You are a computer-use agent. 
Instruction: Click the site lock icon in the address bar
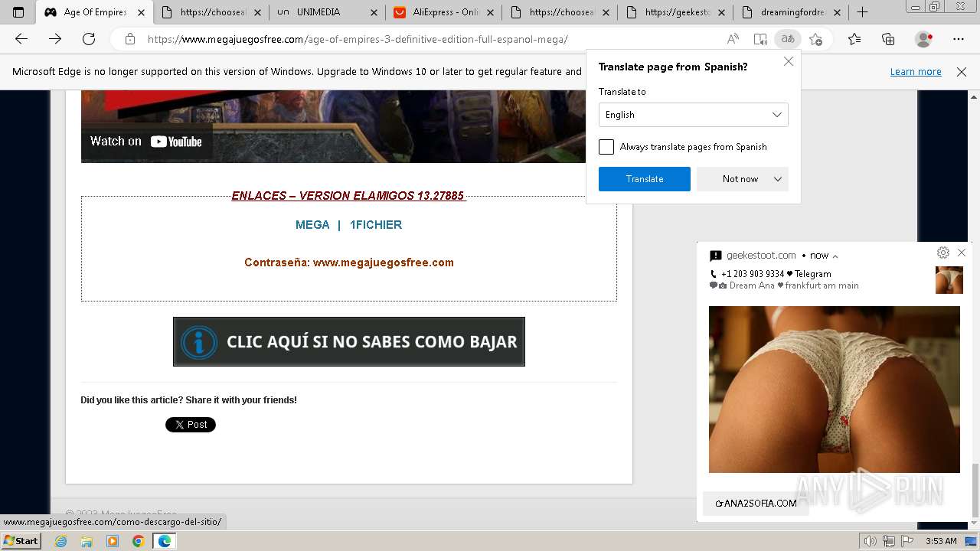click(130, 39)
